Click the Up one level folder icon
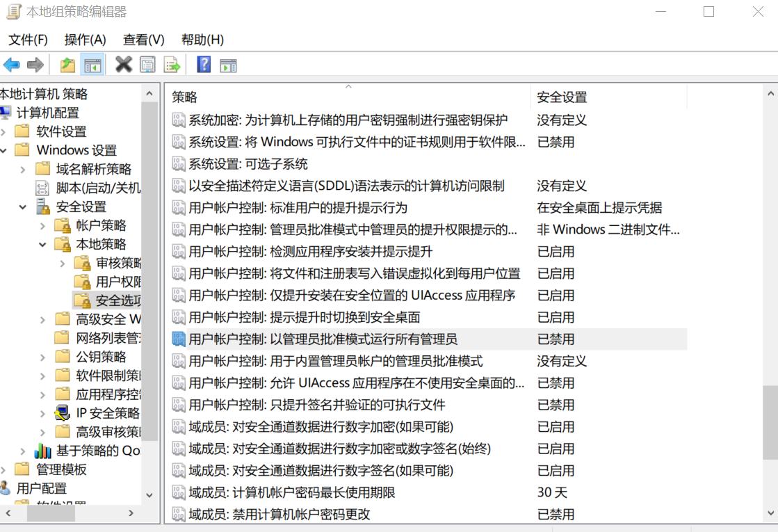The image size is (778, 532). click(x=67, y=64)
